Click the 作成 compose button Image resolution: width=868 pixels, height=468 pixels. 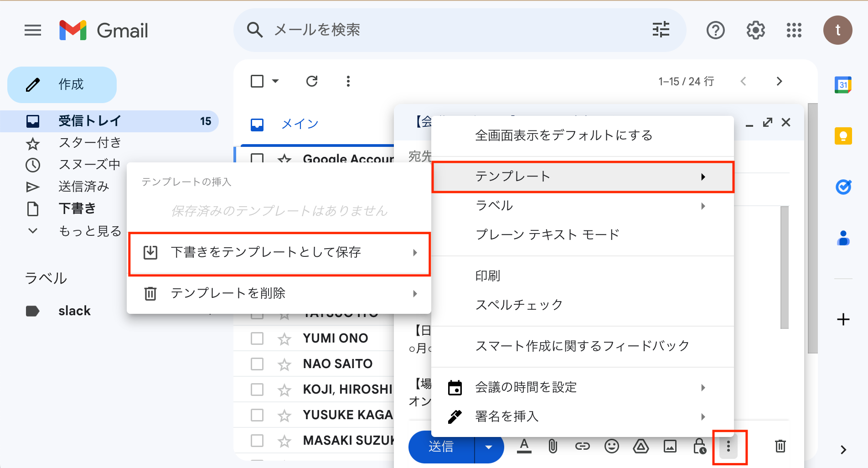(x=62, y=85)
